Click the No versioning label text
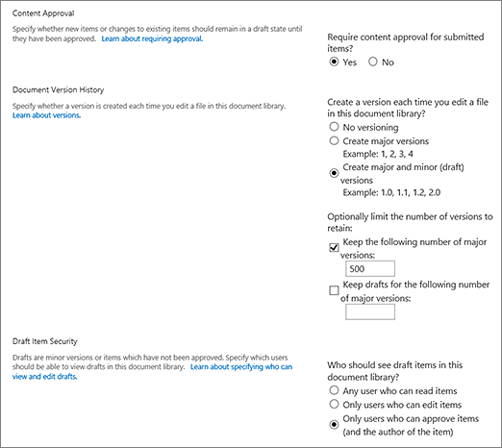 (x=370, y=128)
